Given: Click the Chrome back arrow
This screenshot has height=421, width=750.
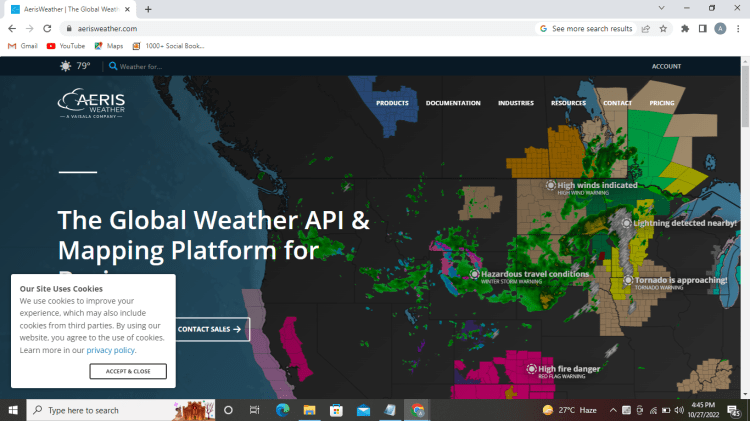Looking at the screenshot, I should click(x=12, y=29).
